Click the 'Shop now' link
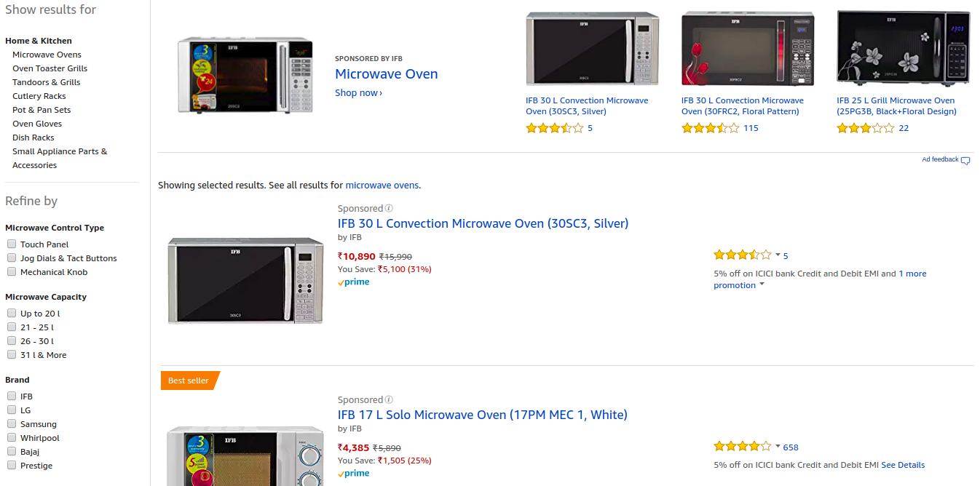980x486 pixels. point(358,93)
